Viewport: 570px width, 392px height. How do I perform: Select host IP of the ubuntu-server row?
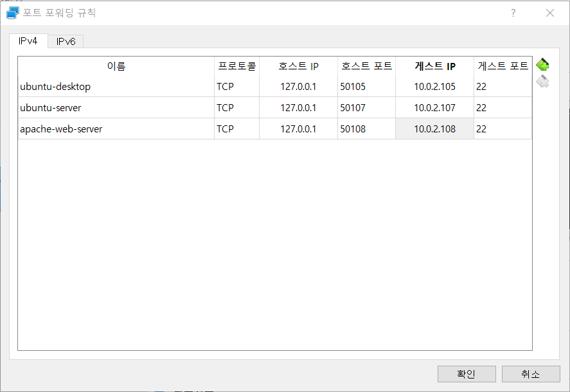point(298,107)
